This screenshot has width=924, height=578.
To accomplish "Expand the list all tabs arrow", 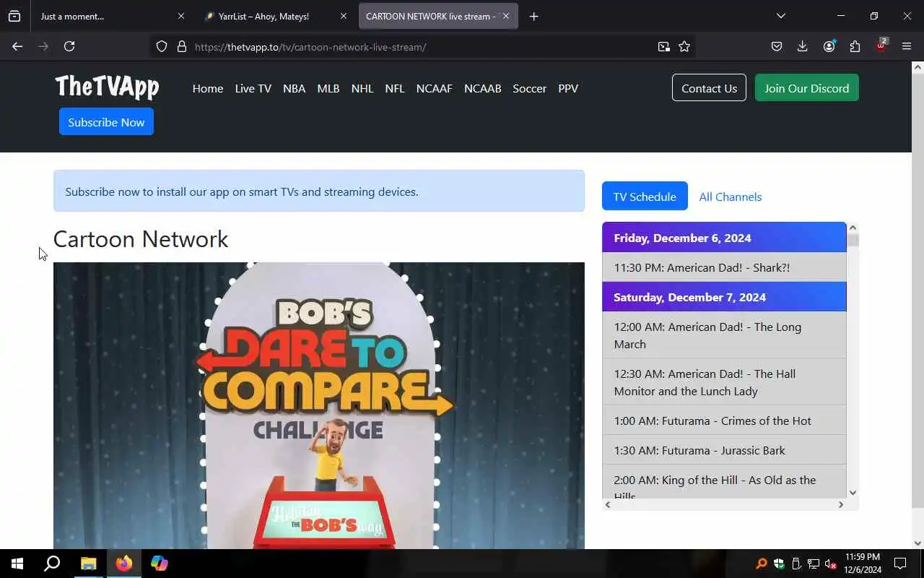I will click(780, 16).
